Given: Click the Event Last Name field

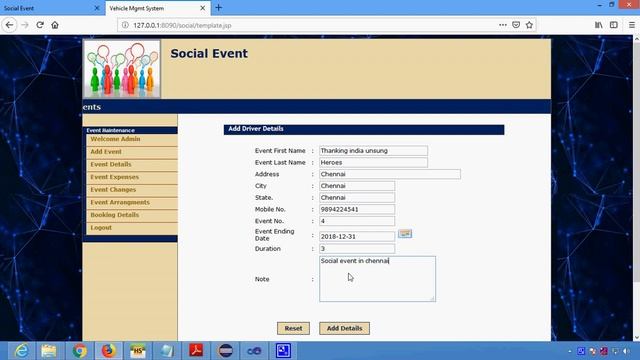Looking at the screenshot, I should tap(373, 162).
